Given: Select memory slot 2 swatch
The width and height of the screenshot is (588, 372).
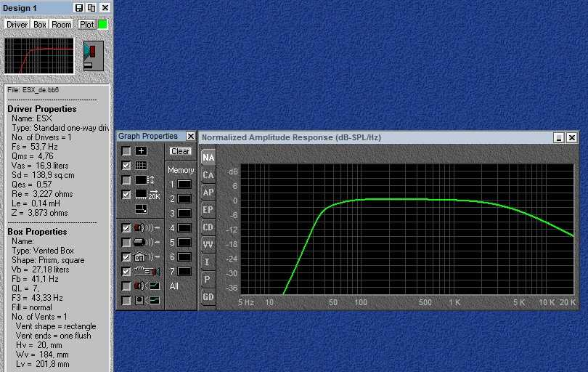Looking at the screenshot, I should 184,199.
